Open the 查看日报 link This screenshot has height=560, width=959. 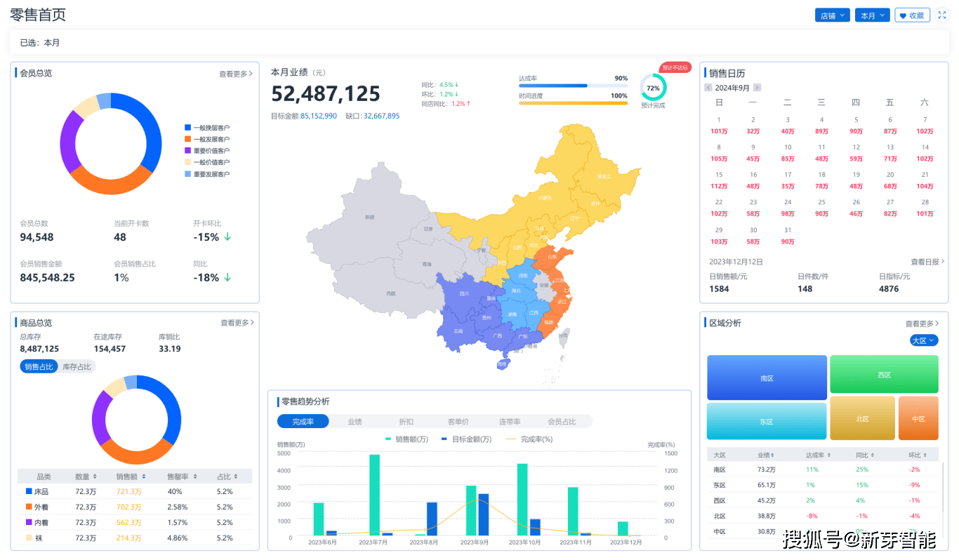point(928,262)
